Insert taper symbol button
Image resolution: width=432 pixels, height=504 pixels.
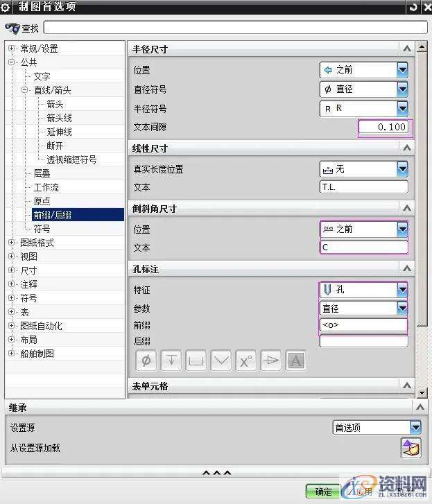[271, 360]
